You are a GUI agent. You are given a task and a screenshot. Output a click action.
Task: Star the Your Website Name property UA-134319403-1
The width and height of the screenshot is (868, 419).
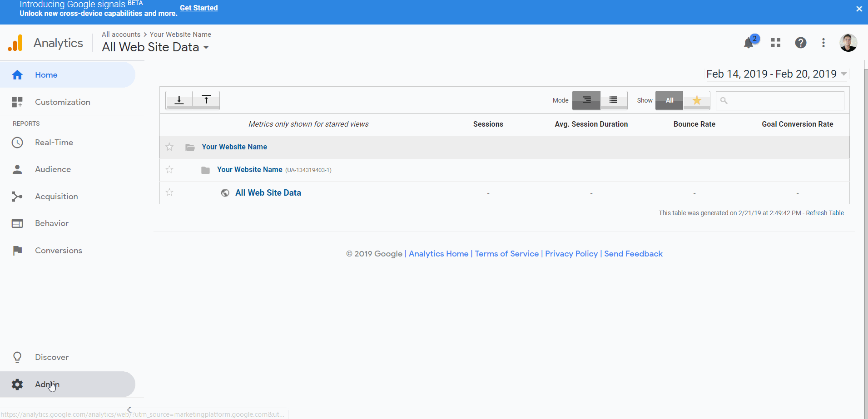(169, 169)
